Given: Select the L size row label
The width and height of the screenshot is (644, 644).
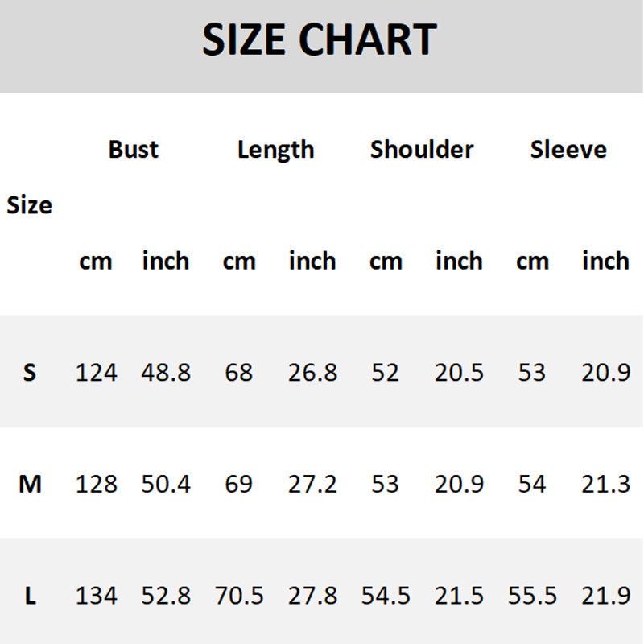Looking at the screenshot, I should pos(30,596).
